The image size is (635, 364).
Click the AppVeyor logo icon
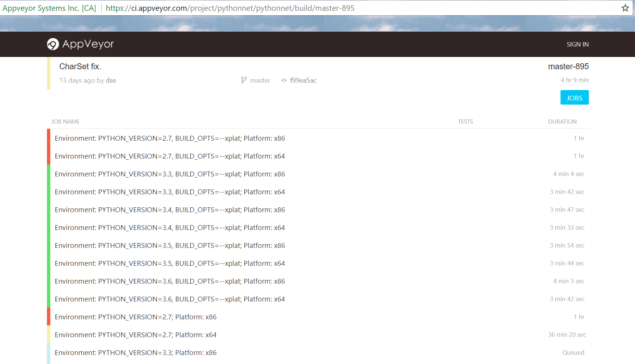(53, 44)
